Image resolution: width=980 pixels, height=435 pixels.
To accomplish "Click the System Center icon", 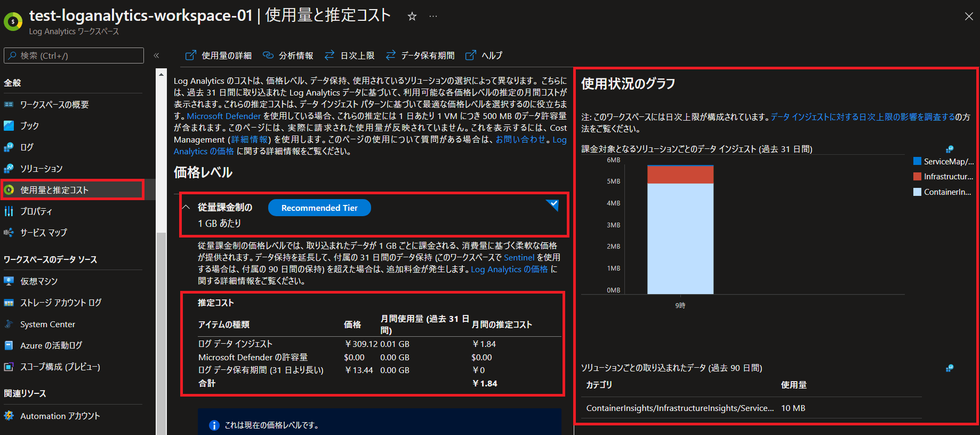I will pos(9,324).
